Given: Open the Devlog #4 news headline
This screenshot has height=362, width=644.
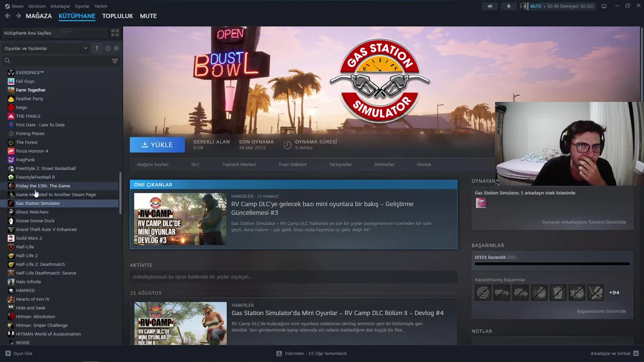Looking at the screenshot, I should (x=338, y=313).
